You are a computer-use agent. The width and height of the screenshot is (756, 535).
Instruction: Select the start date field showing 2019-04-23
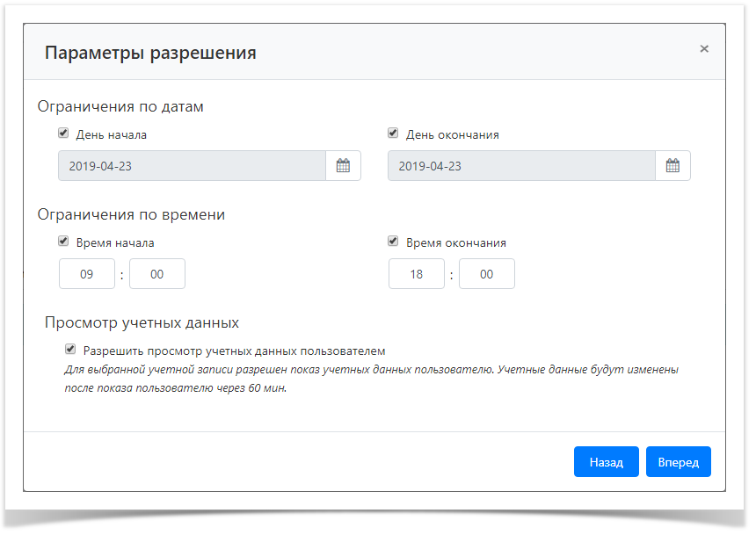click(x=193, y=165)
